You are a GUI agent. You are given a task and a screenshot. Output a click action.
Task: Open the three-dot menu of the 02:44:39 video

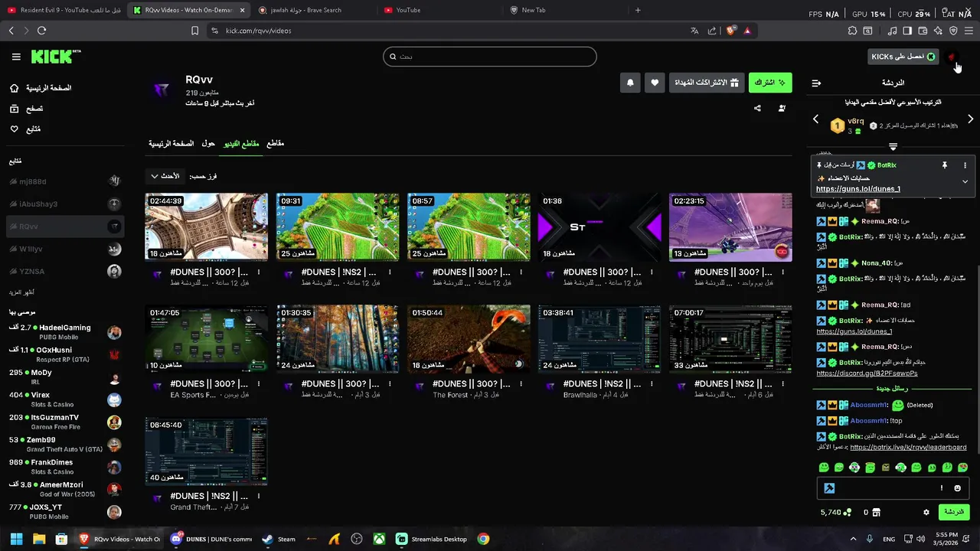259,272
